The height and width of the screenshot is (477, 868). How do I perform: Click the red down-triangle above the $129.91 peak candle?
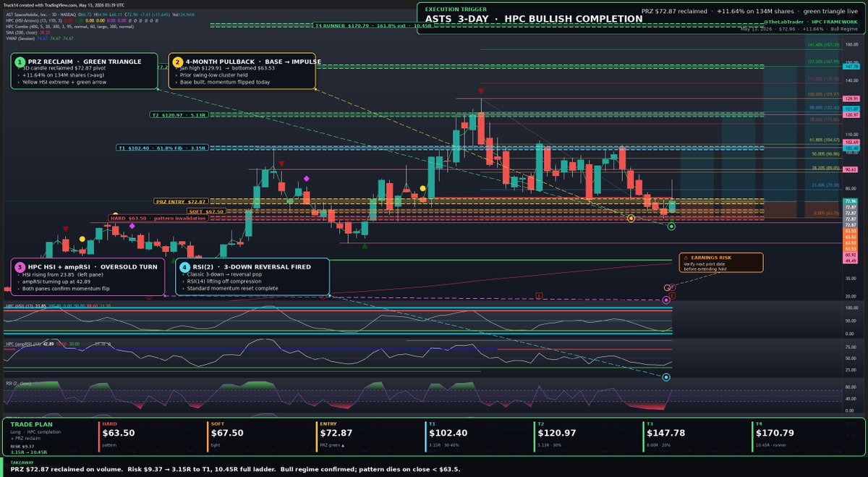coord(481,92)
